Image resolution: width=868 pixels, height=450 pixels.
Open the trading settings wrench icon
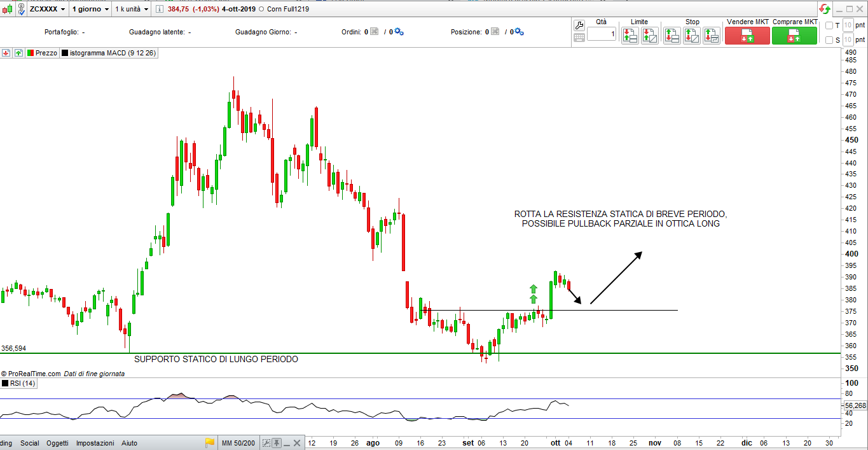[579, 25]
